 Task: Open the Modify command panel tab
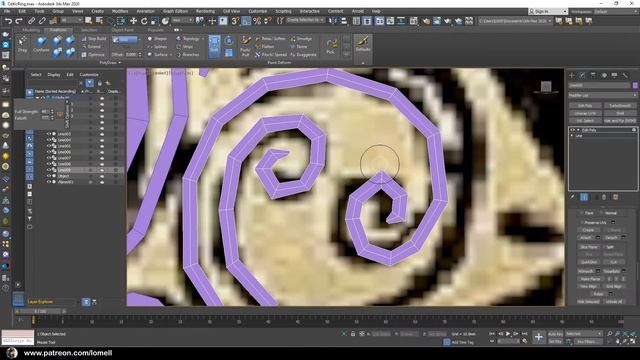click(x=582, y=76)
